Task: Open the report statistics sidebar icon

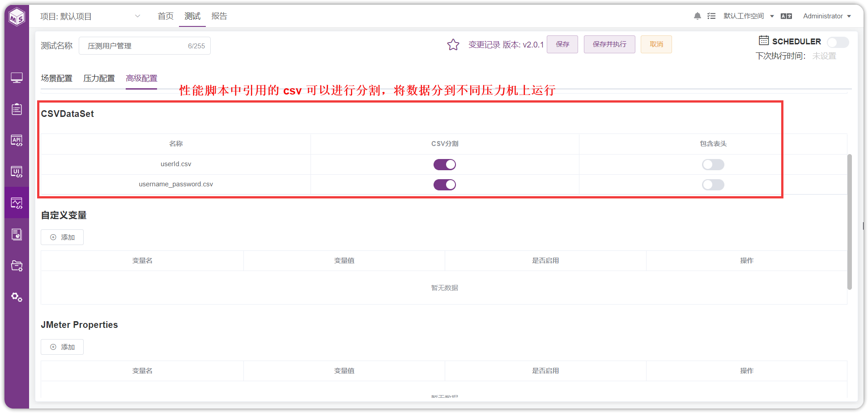Action: (x=17, y=234)
